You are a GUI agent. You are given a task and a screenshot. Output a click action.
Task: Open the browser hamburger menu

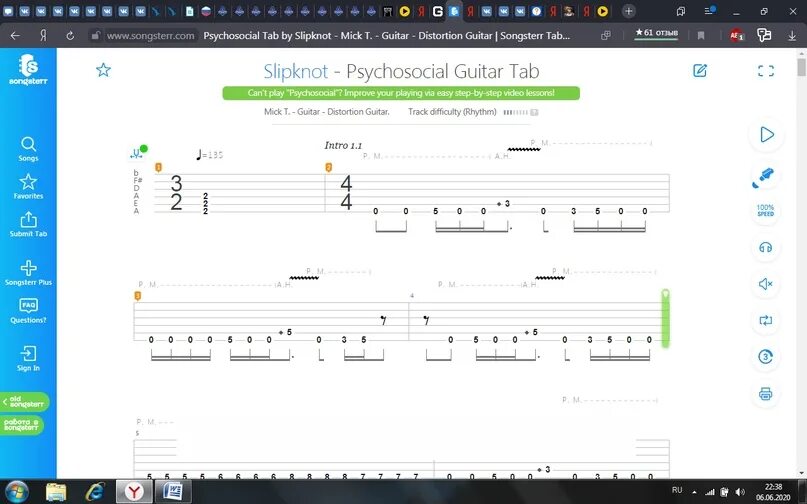coord(709,11)
